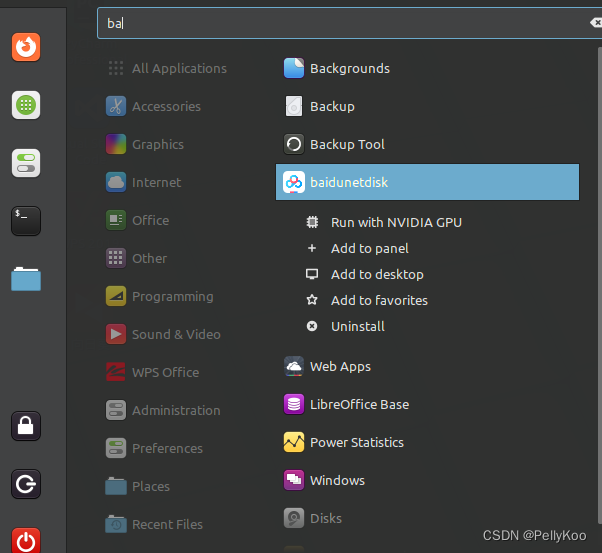Open the Internet category
The width and height of the screenshot is (602, 553).
coord(144,182)
